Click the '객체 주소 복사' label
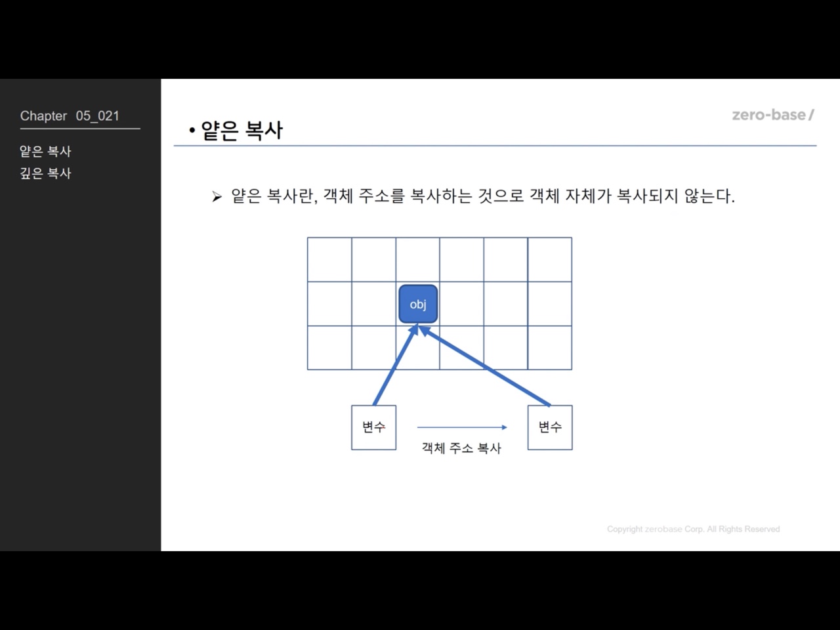Image resolution: width=840 pixels, height=630 pixels. (x=461, y=448)
